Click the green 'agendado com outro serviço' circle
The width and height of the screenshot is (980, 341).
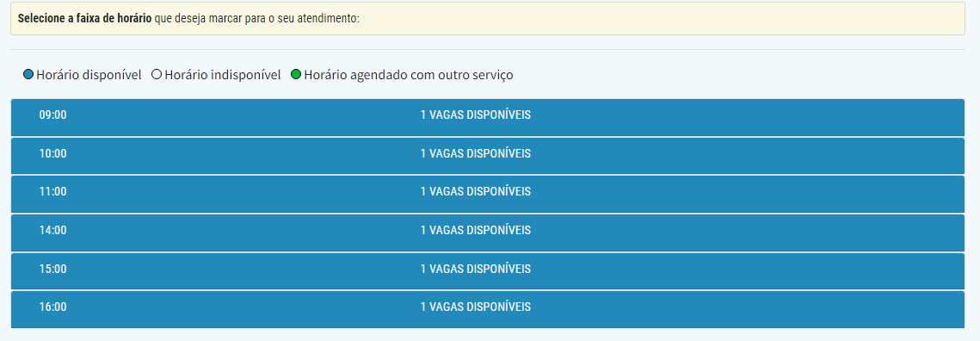(x=296, y=75)
